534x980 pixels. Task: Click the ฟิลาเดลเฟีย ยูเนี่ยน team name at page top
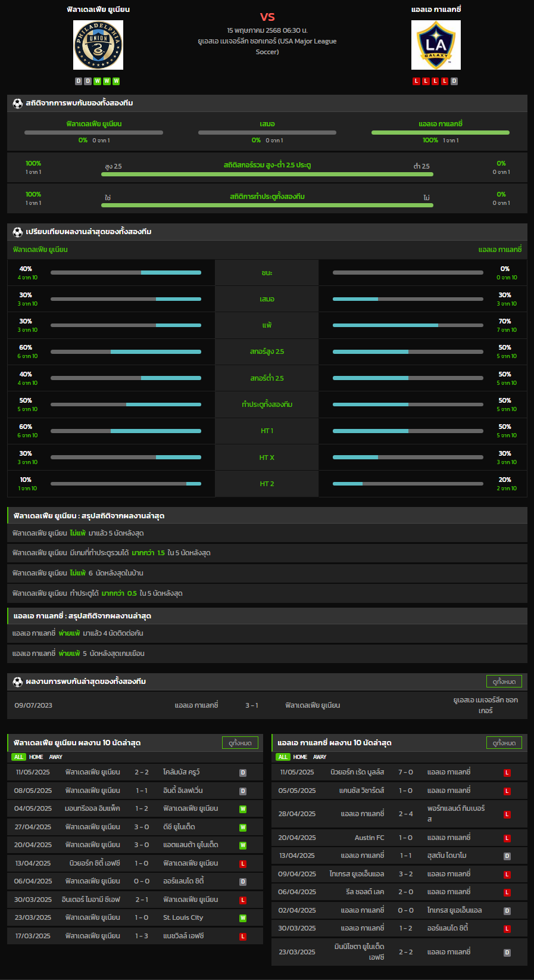tap(98, 10)
